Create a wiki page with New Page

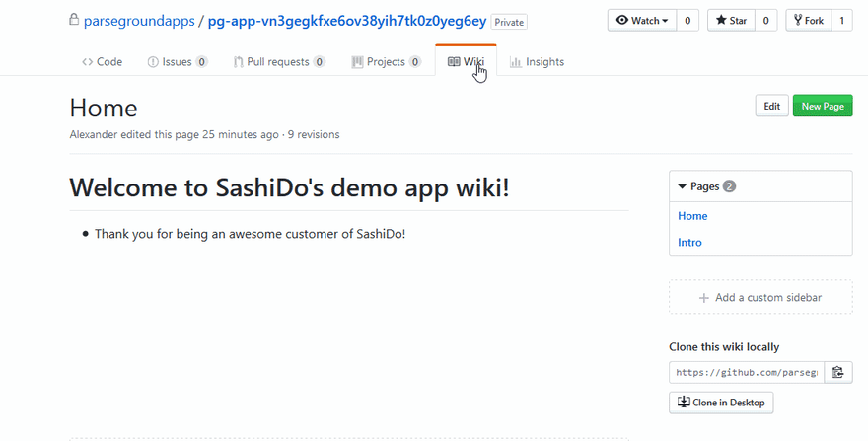(823, 106)
